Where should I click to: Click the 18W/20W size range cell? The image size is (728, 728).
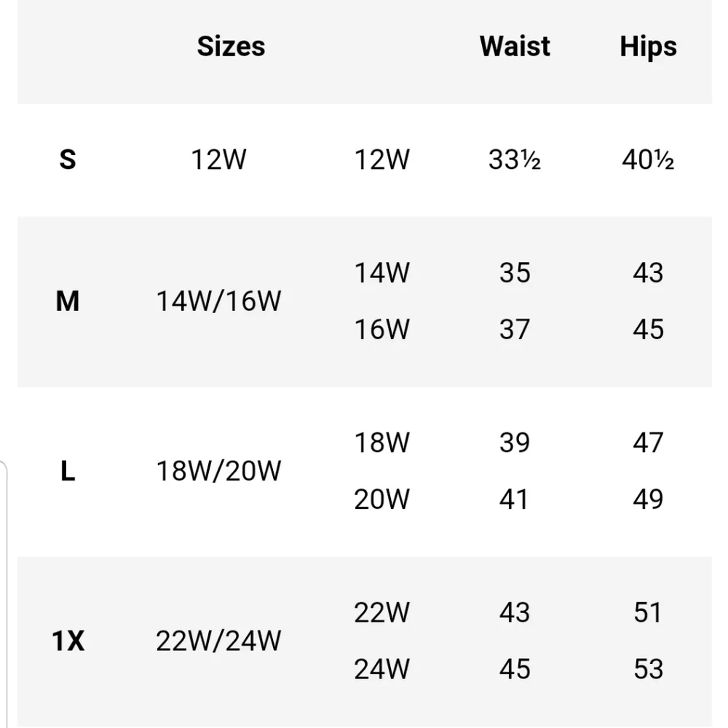click(218, 471)
